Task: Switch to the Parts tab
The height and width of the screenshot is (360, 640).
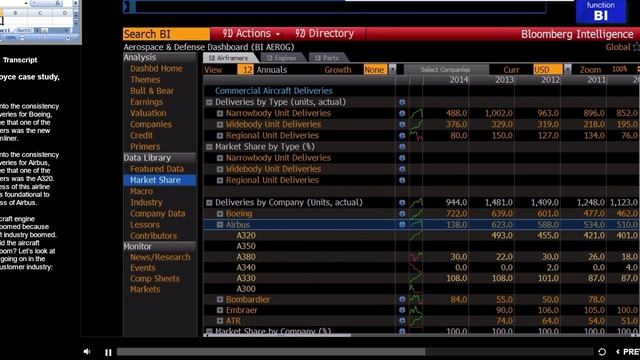Action: pos(327,58)
